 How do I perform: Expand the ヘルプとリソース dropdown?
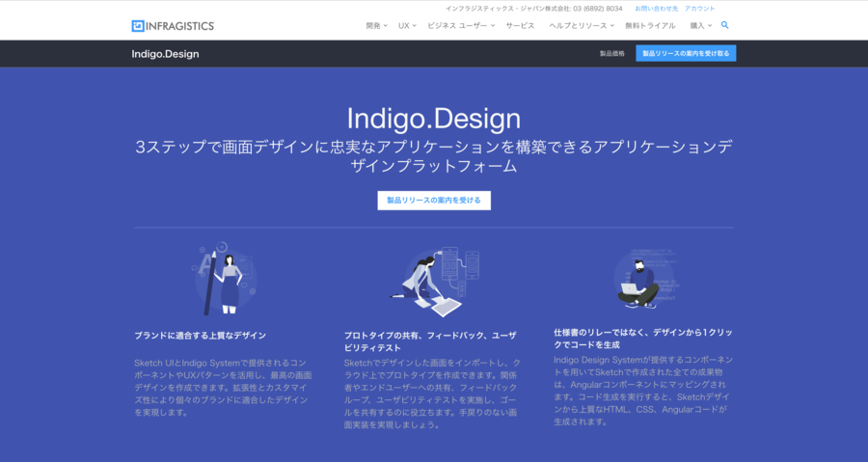[x=582, y=26]
